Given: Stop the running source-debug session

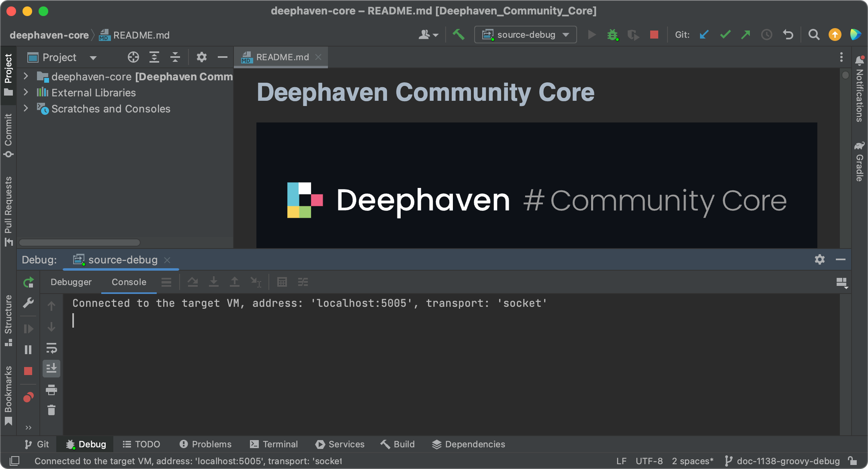Looking at the screenshot, I should [654, 35].
